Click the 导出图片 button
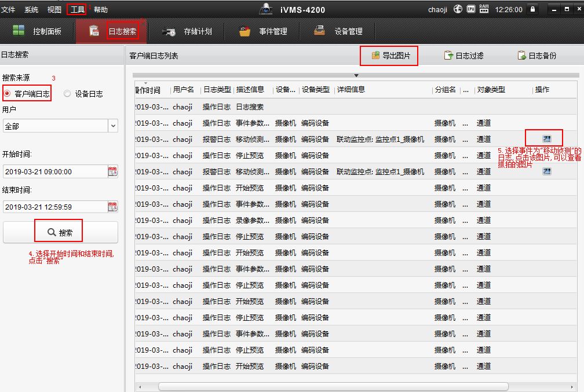Screen dimensions: 584x392 390,56
